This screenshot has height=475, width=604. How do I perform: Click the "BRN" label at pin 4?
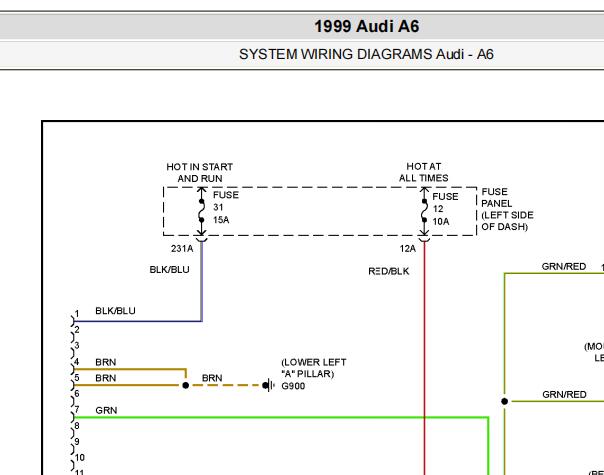point(106,362)
